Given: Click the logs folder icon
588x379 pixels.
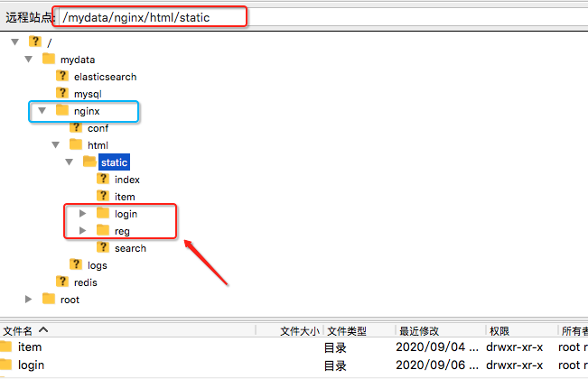Looking at the screenshot, I should tap(76, 264).
